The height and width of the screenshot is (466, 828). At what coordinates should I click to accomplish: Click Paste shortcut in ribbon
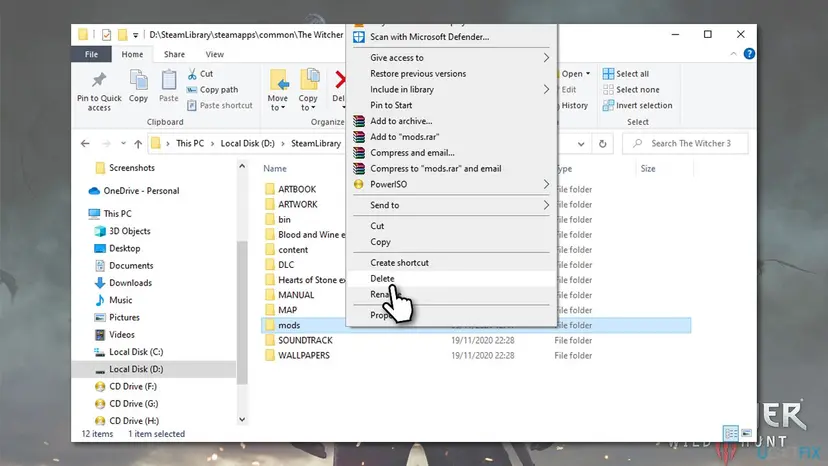pyautogui.click(x=220, y=106)
